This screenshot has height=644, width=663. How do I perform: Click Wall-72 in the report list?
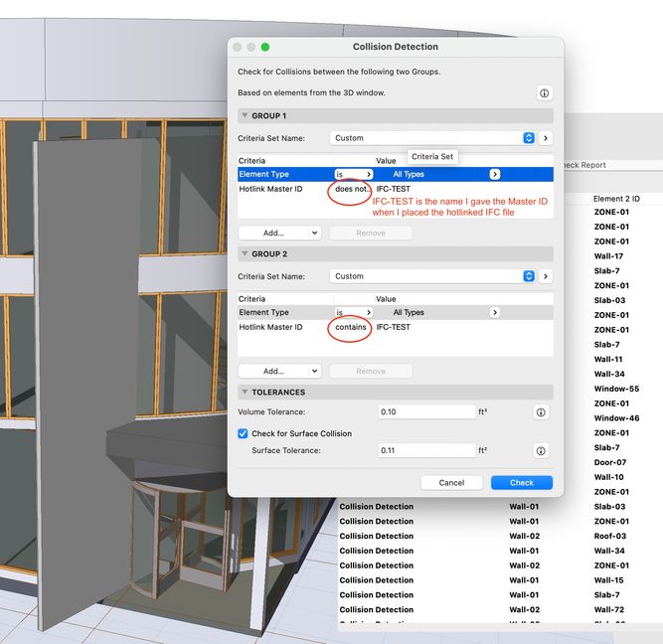[609, 610]
